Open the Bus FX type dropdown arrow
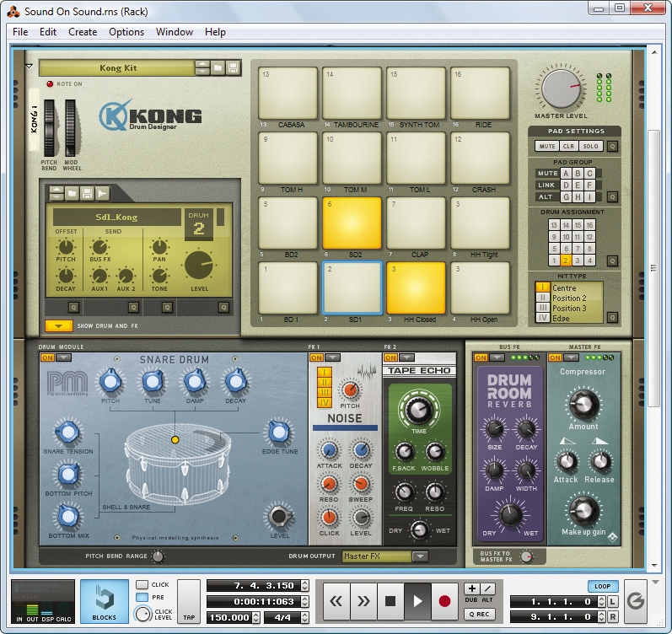This screenshot has width=672, height=634. tap(497, 357)
